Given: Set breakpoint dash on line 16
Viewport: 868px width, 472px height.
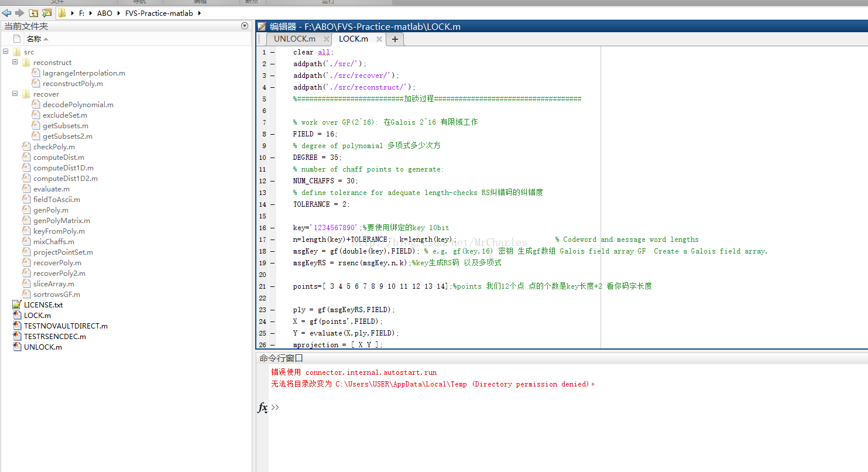Looking at the screenshot, I should coord(273,228).
